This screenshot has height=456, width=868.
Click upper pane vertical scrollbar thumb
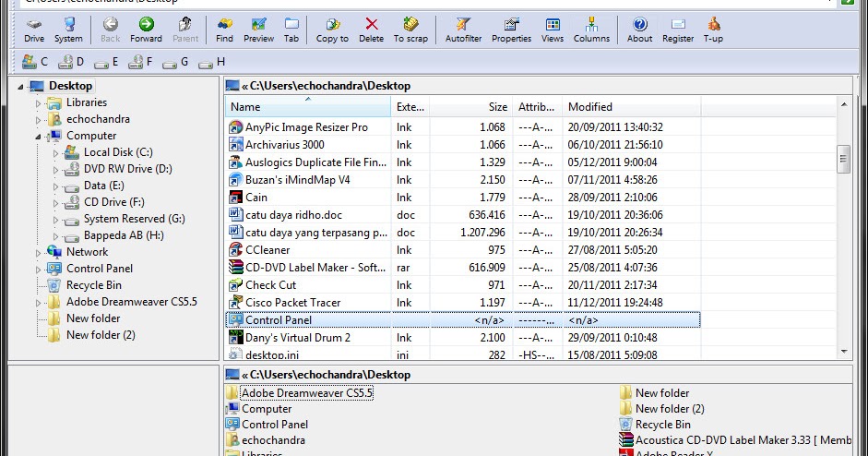tap(844, 160)
